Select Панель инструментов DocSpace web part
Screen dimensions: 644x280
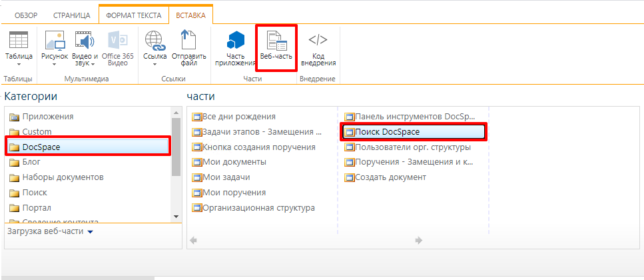click(410, 117)
